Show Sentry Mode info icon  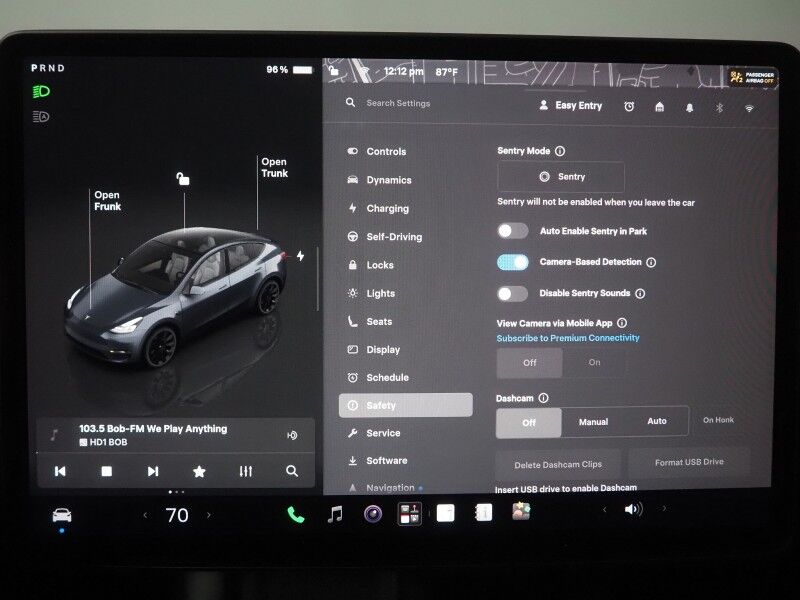coord(560,151)
